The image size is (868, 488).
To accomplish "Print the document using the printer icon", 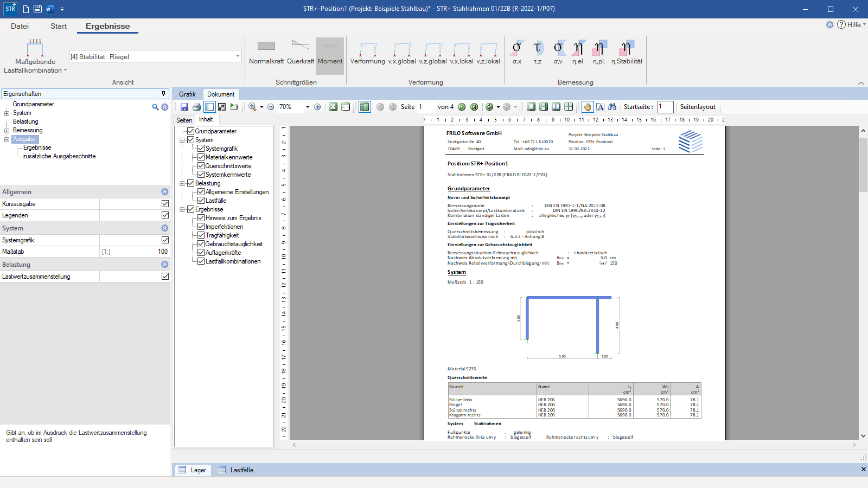I will 197,107.
